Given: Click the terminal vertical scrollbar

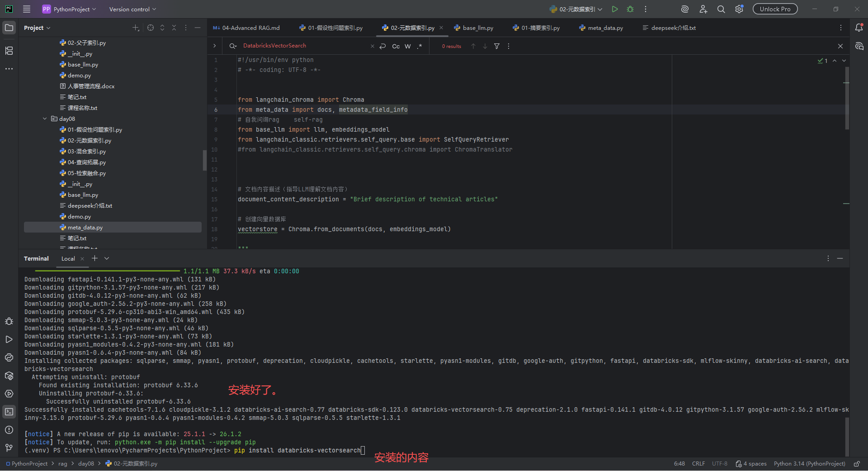Looking at the screenshot, I should point(847,436).
